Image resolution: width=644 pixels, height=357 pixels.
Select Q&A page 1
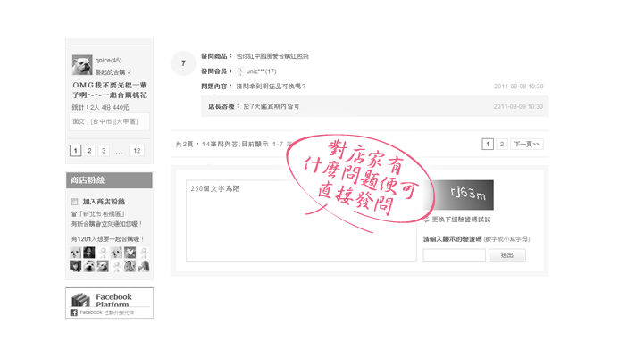[488, 144]
